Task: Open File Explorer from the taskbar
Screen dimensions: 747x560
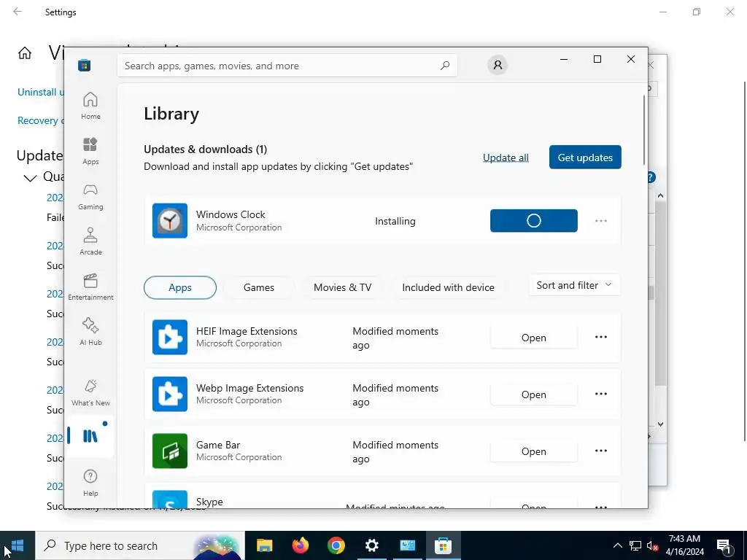Action: tap(264, 545)
